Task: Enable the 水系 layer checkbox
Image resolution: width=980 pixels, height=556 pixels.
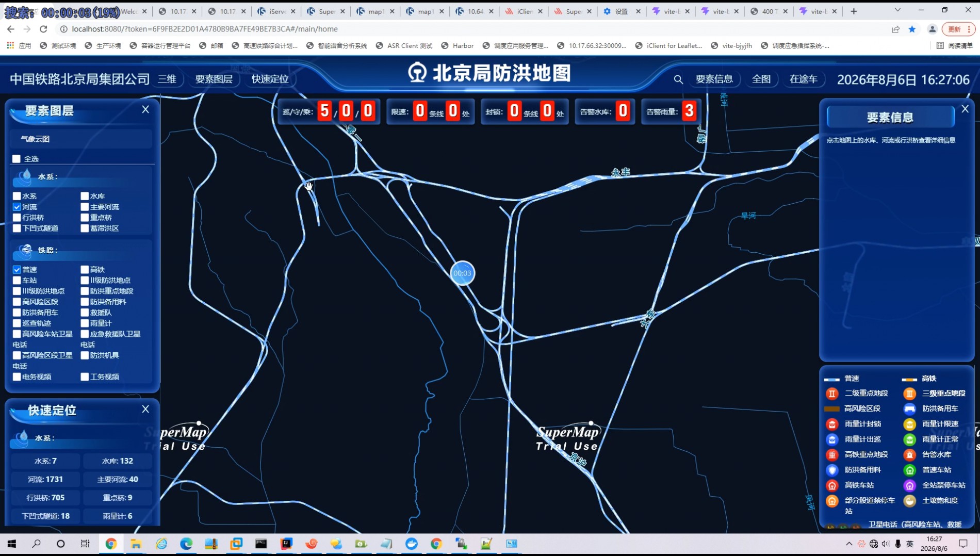Action: [x=17, y=196]
